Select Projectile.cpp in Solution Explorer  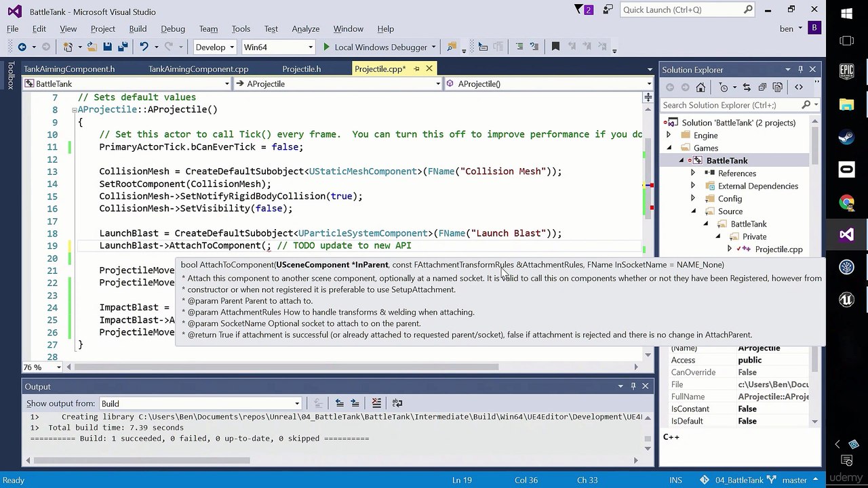point(778,249)
